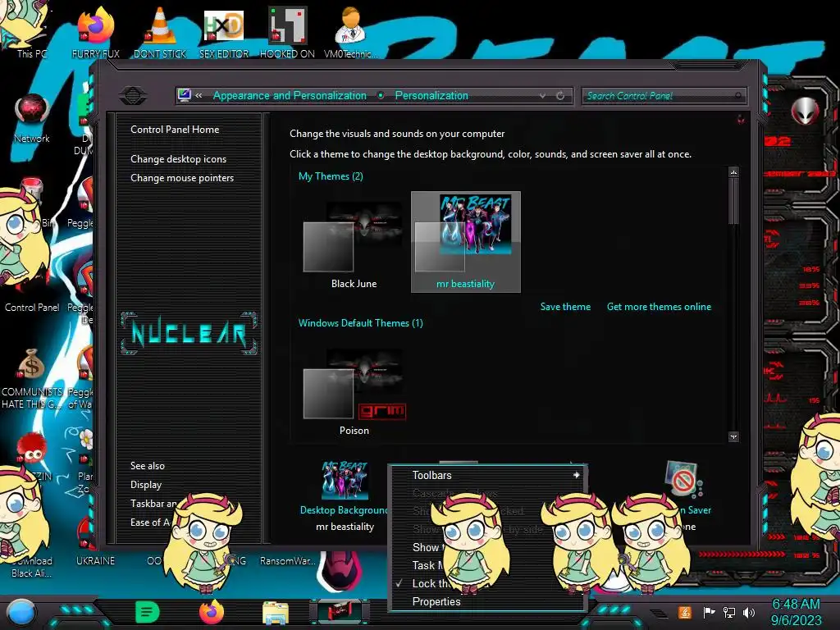Click the back navigation button in Control Panel

(x=133, y=95)
